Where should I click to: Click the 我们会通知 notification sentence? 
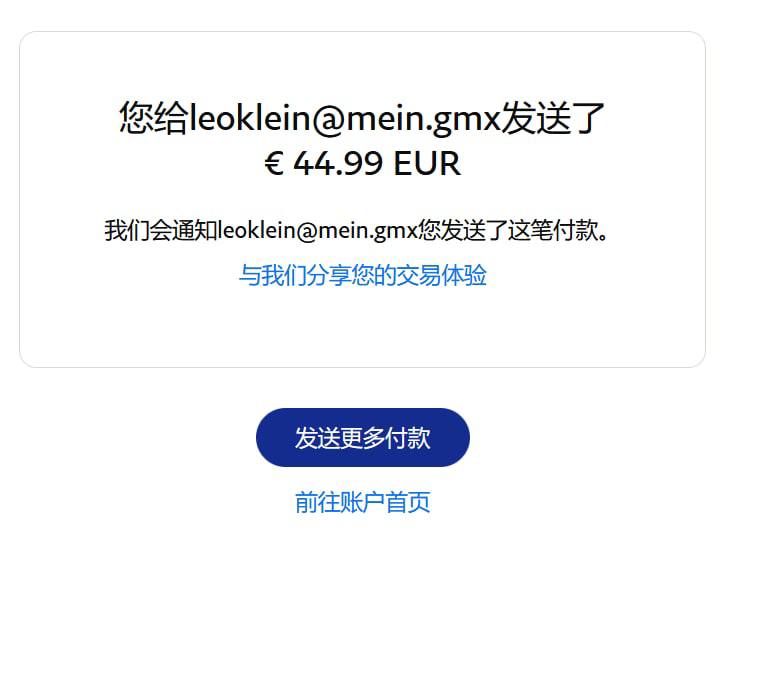356,230
